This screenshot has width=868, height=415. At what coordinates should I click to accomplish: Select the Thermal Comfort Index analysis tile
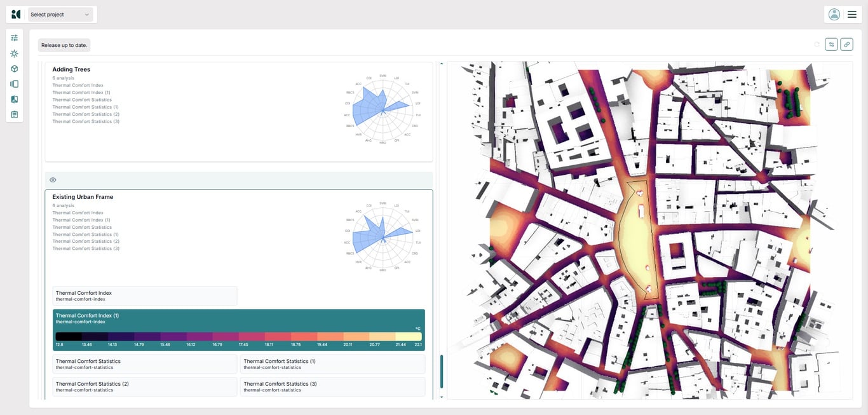145,296
